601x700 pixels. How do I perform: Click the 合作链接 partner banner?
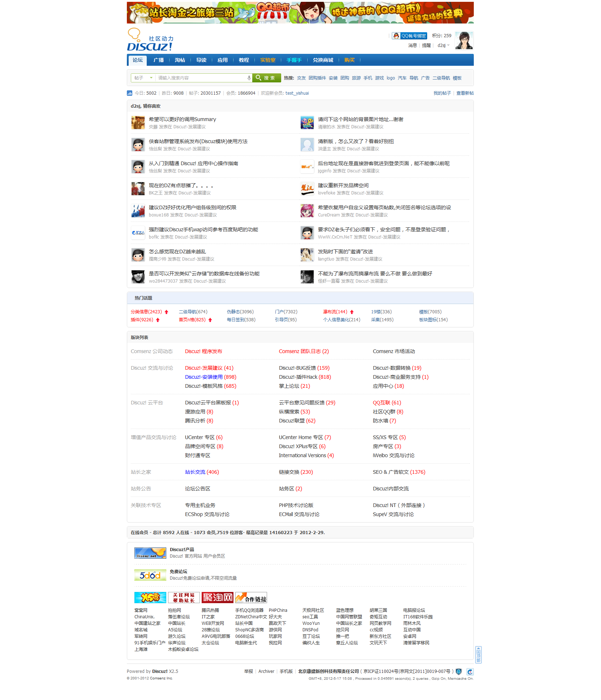coord(251,597)
